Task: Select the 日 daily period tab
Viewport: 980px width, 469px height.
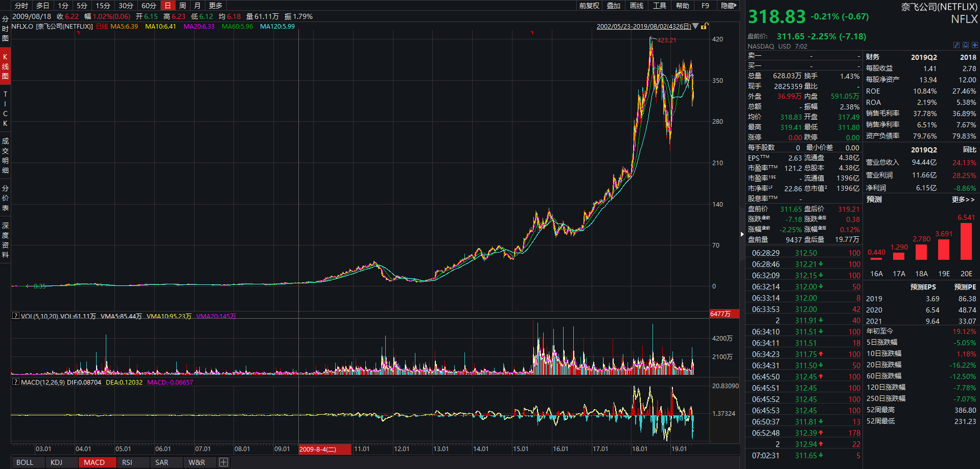Action: click(x=168, y=6)
